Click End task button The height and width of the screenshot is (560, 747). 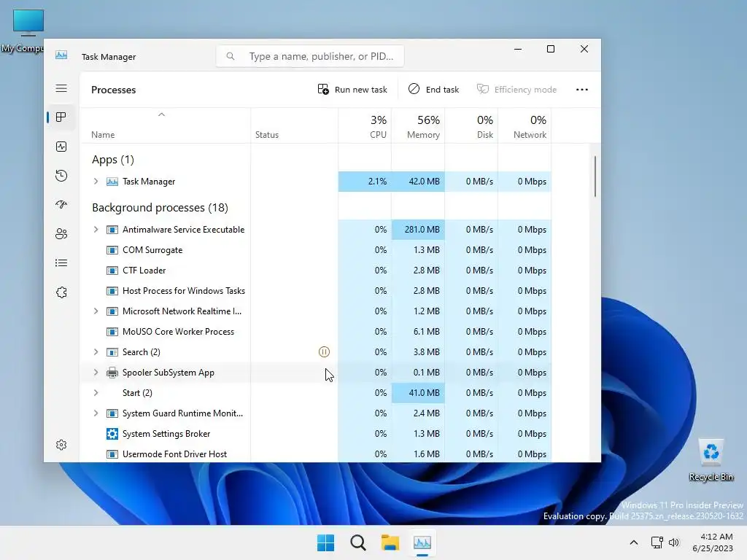click(x=433, y=90)
